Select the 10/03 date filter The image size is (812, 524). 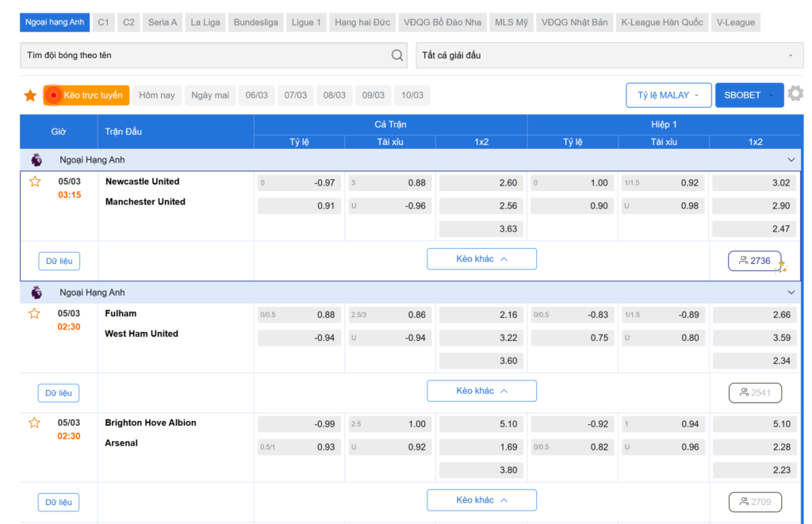coord(412,95)
